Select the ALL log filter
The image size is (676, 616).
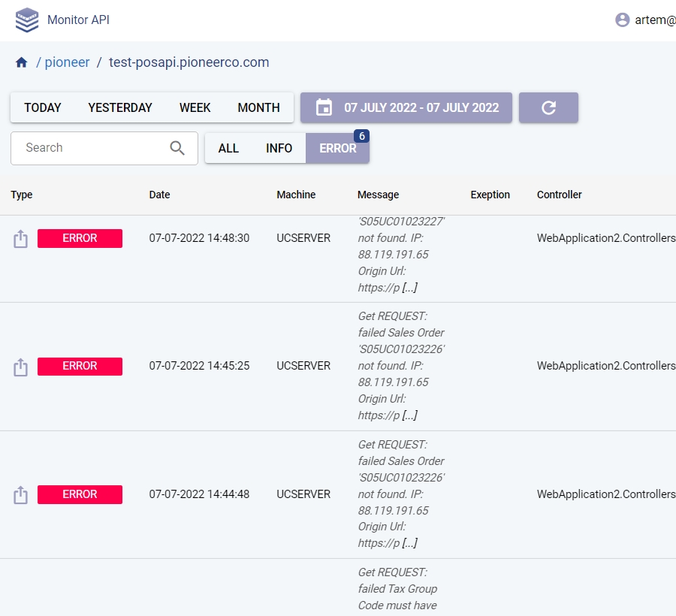[x=228, y=149]
